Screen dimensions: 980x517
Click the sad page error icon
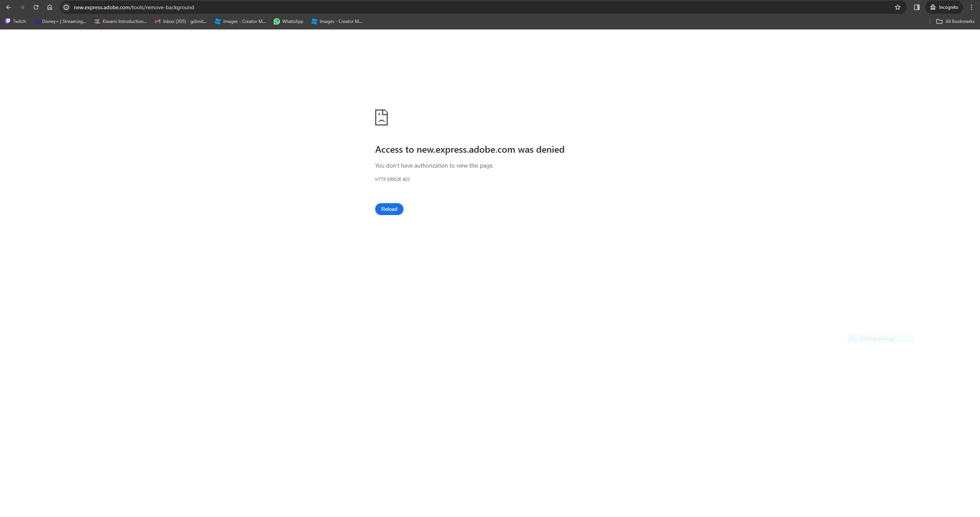point(381,117)
